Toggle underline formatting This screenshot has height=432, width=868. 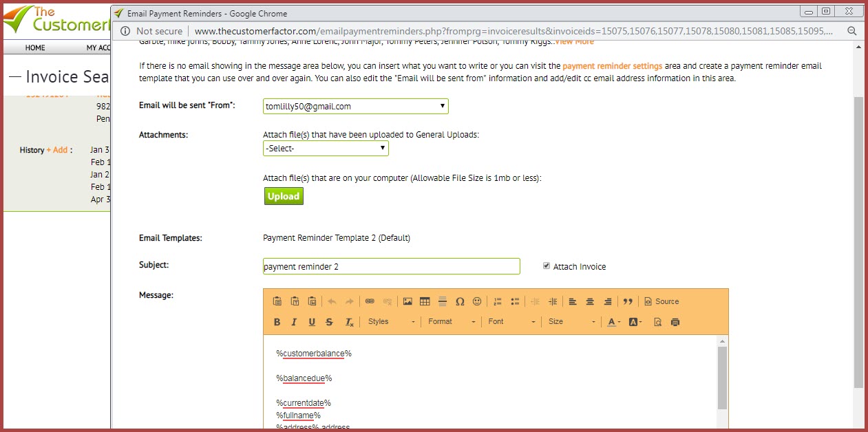(312, 322)
